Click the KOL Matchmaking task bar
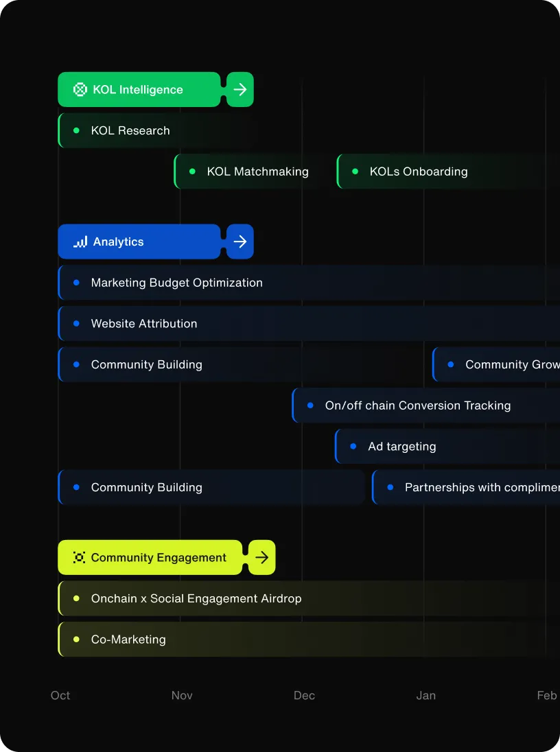 click(247, 172)
